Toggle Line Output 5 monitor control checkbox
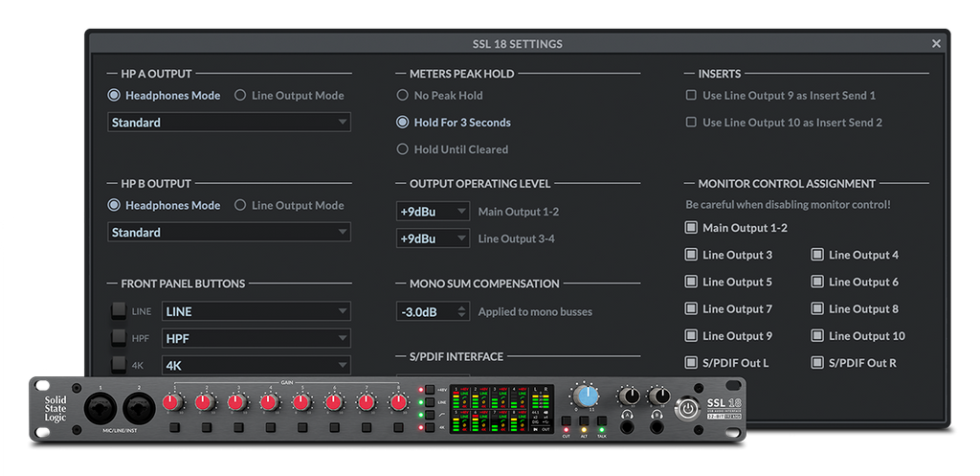Image resolution: width=980 pixels, height=476 pixels. coord(691,282)
